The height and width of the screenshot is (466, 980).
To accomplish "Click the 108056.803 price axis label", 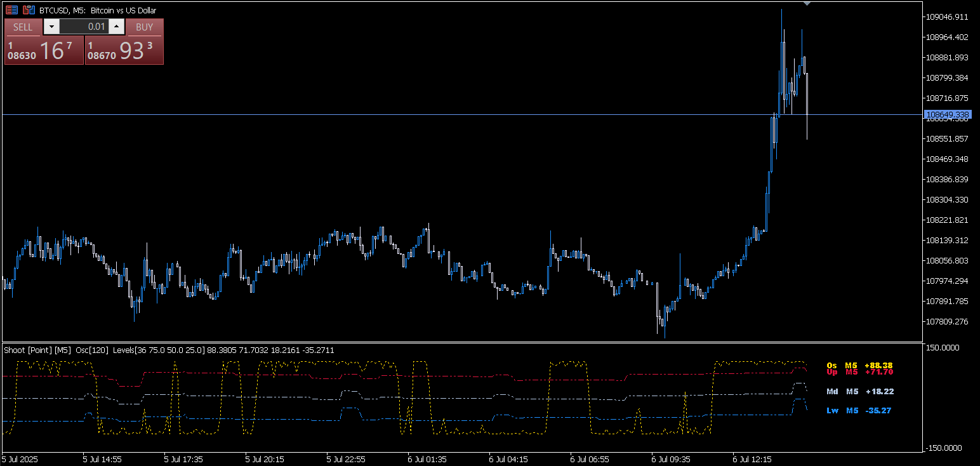I will (x=946, y=260).
